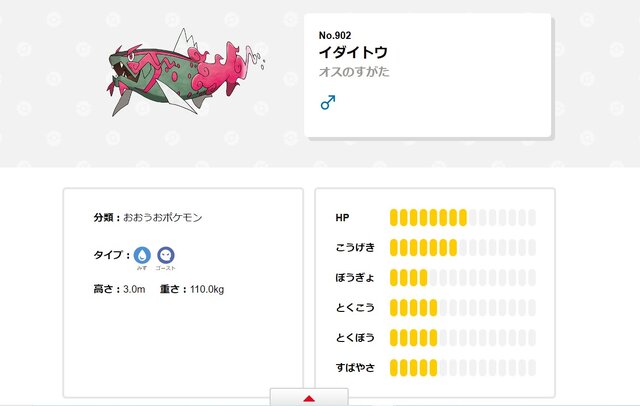
Task: Click the とくこう special attack bar
Action: pyautogui.click(x=462, y=308)
